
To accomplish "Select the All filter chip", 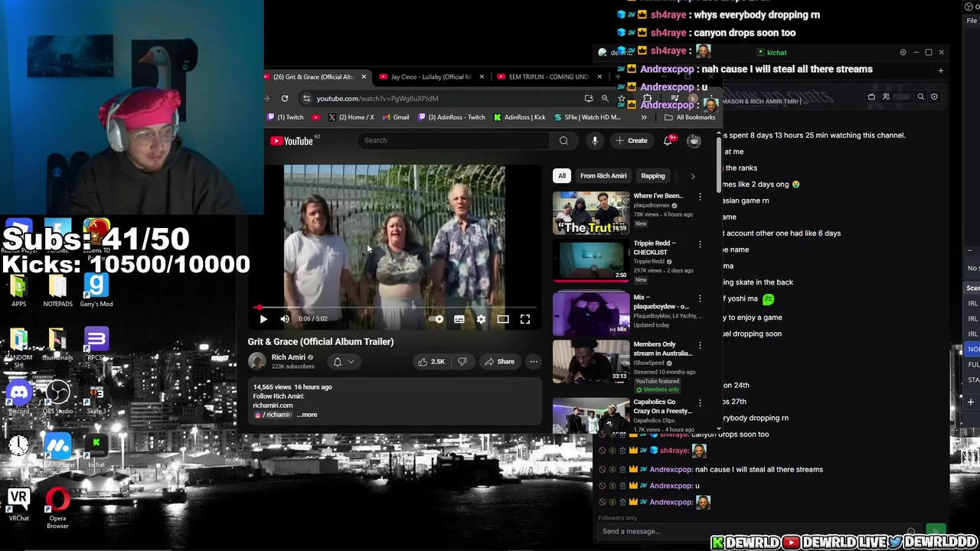I will pyautogui.click(x=562, y=176).
